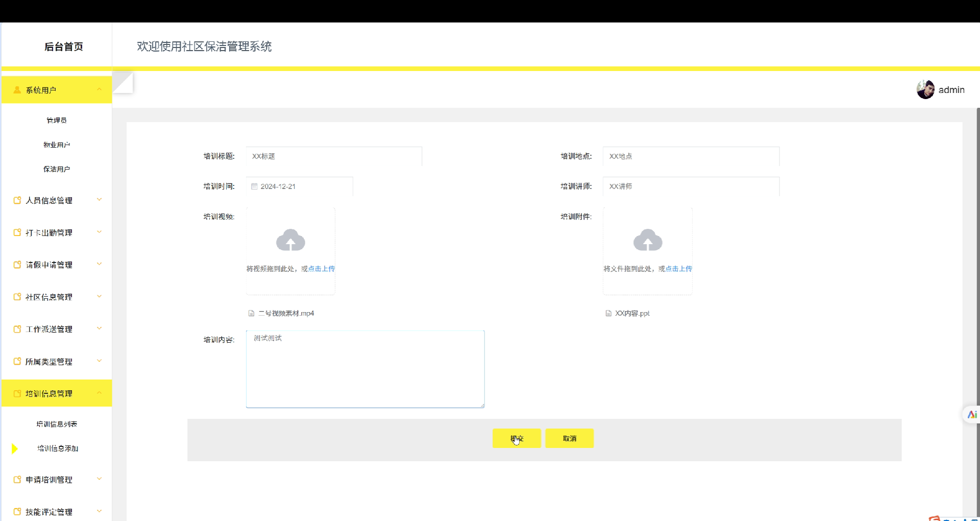Click the yellow 提交 submit button
980x521 pixels.
click(x=517, y=438)
